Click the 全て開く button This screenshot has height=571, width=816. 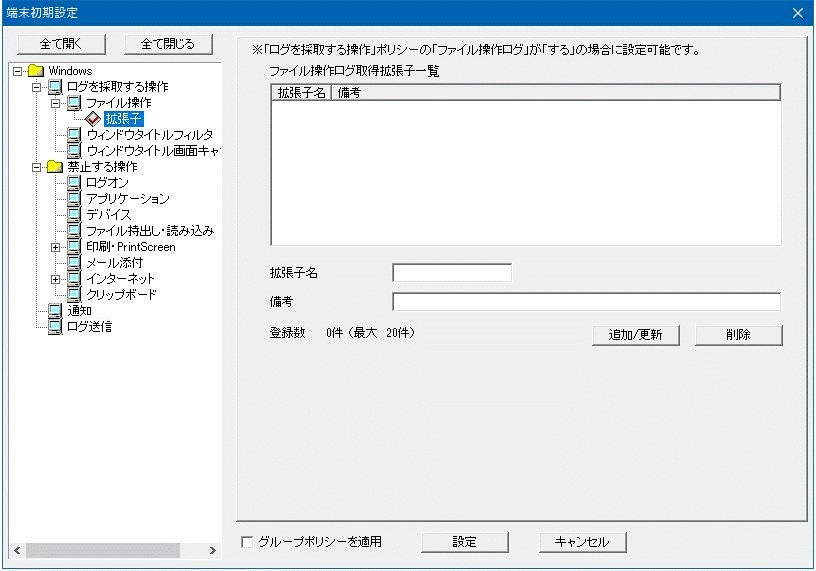point(61,44)
